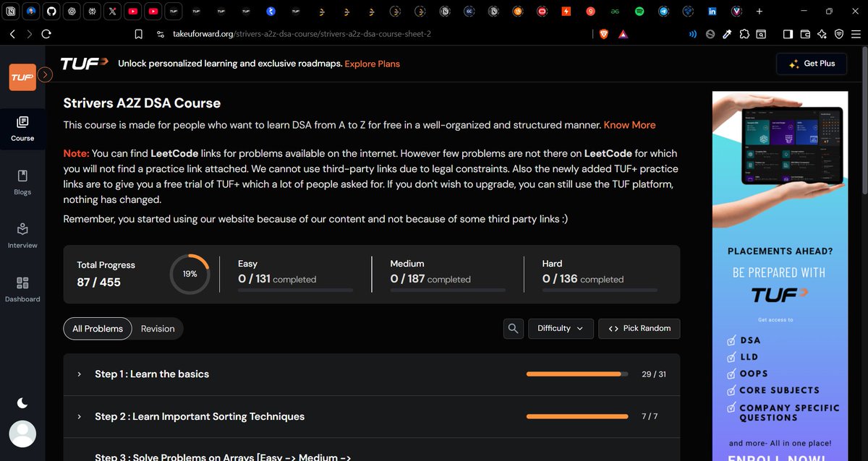The image size is (868, 461).
Task: Expand the sidebar with arrow button
Action: (45, 74)
